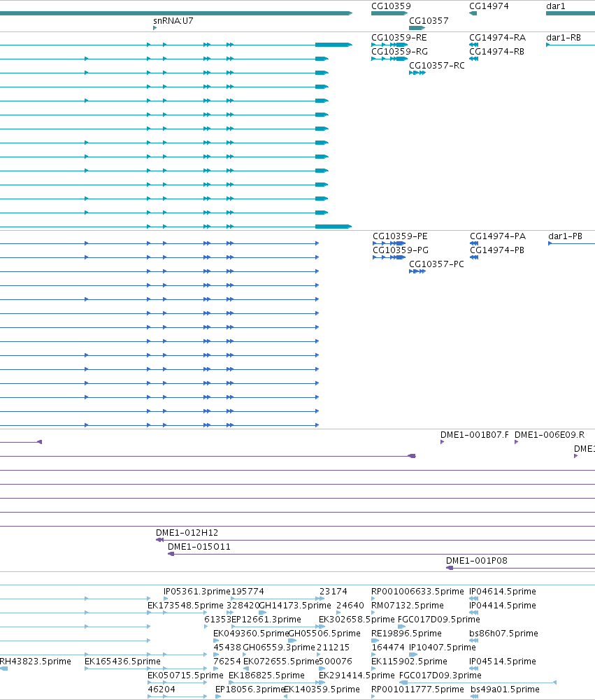Click the dar1-PB protein label
This screenshot has width=595, height=700.
click(x=565, y=236)
